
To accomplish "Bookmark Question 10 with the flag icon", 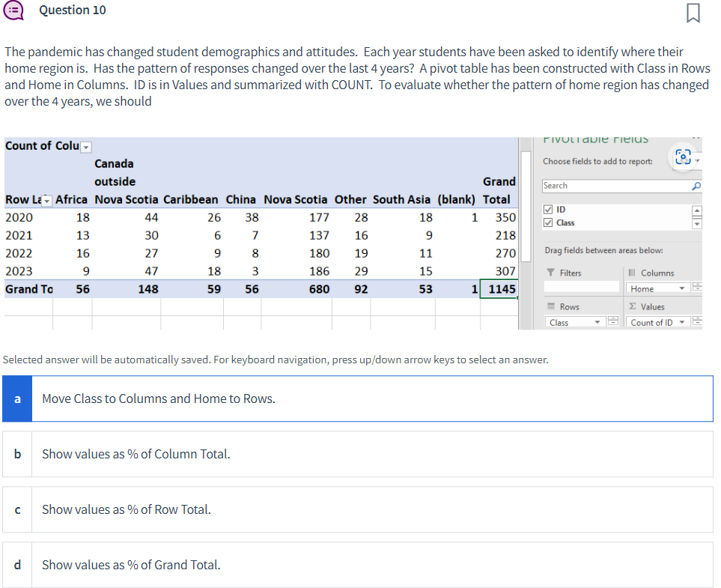I will (693, 13).
